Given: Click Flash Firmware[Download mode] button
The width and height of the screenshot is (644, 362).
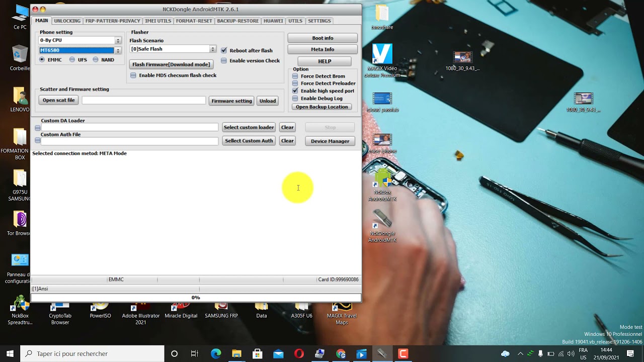Looking at the screenshot, I should [171, 64].
